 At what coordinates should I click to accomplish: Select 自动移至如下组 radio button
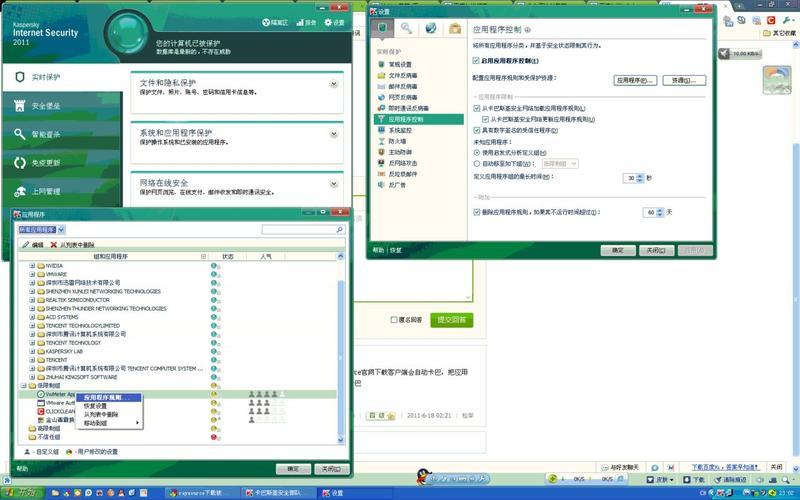tap(477, 164)
